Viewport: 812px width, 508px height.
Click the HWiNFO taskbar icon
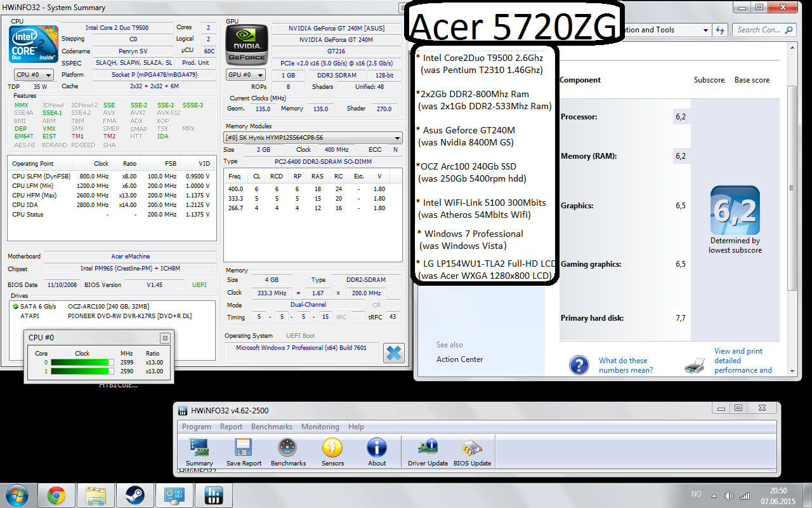213,495
